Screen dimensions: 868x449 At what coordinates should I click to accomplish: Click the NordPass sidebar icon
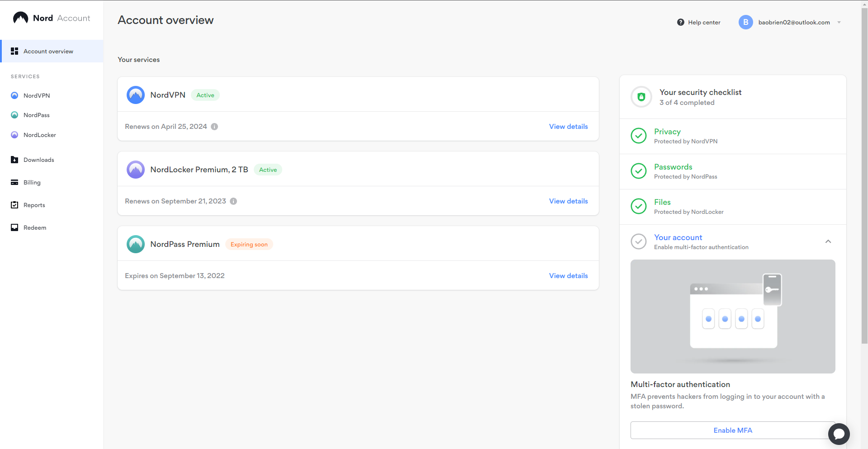(x=14, y=115)
